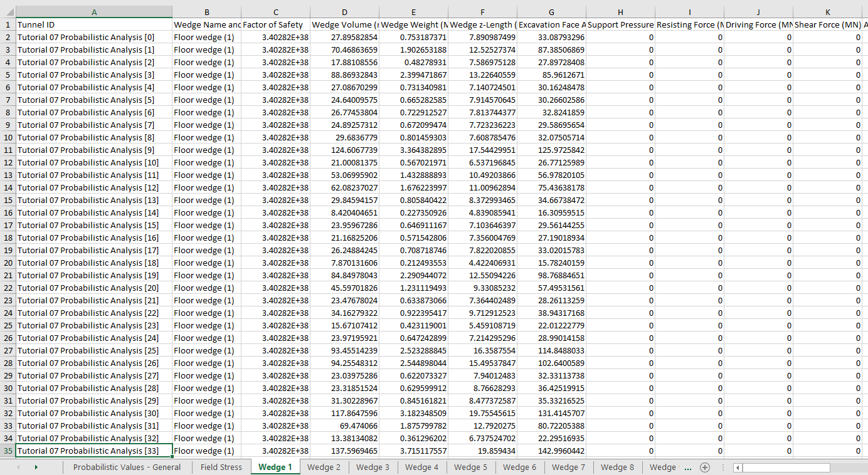Click z-length value 9.33085232
Image resolution: width=868 pixels, height=475 pixels.
click(x=483, y=288)
